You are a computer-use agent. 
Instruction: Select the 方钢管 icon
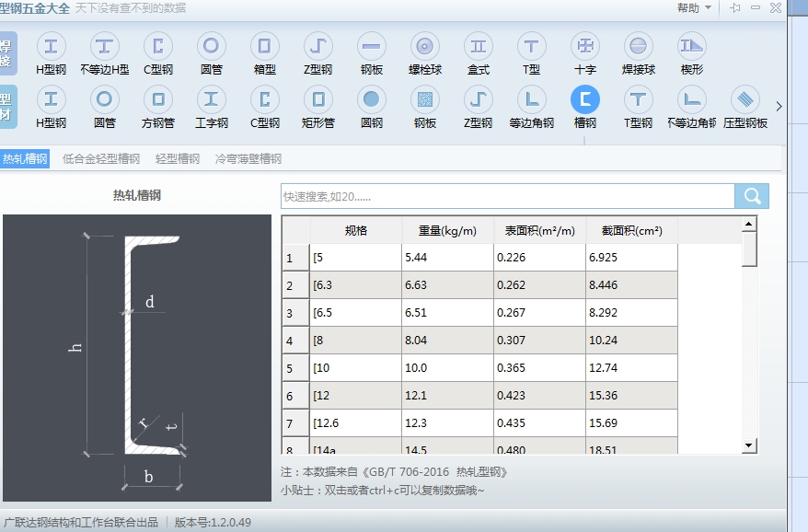pos(158,99)
